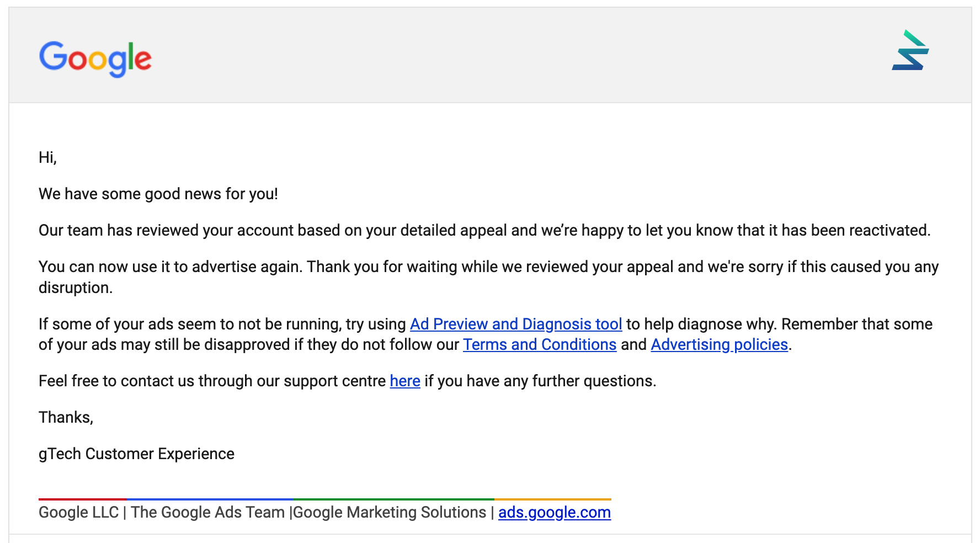Open the Ad Preview and Diagnosis tool link
Image resolution: width=980 pixels, height=543 pixels.
coord(516,324)
